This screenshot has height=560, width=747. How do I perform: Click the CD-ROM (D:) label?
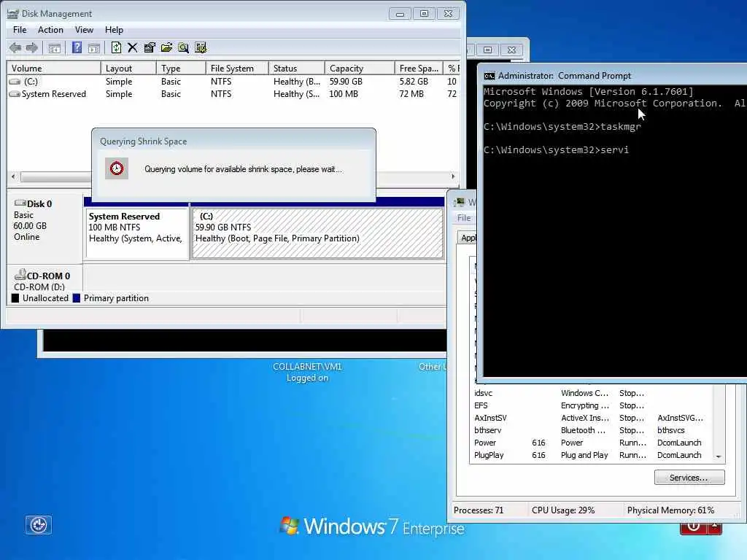click(x=39, y=287)
